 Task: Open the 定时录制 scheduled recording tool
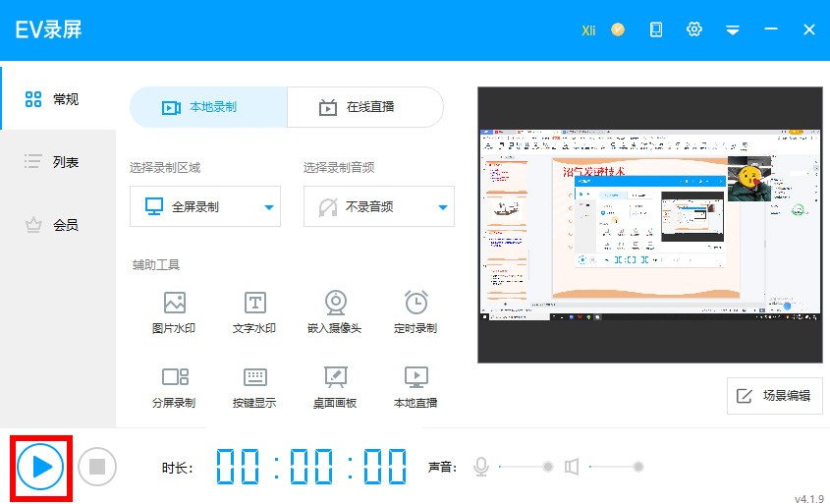(x=416, y=312)
